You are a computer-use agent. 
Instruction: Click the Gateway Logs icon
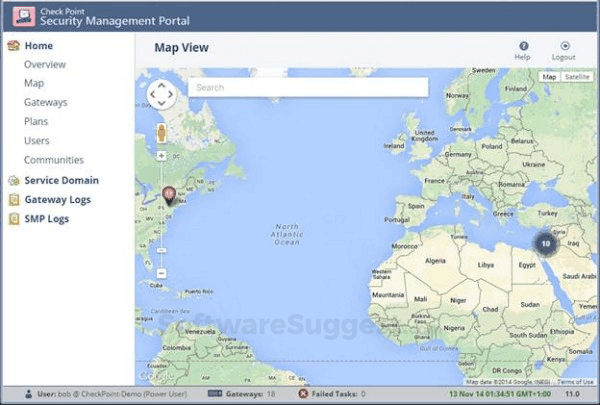14,199
